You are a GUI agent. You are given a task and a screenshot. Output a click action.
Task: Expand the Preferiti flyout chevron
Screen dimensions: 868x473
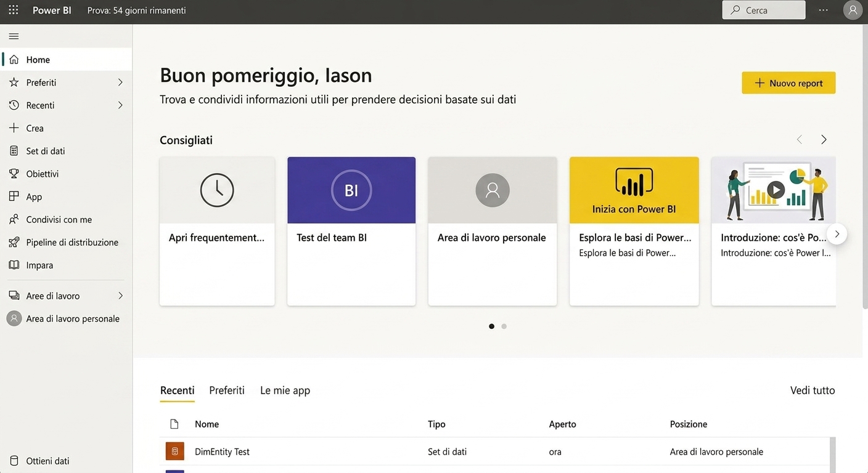120,83
